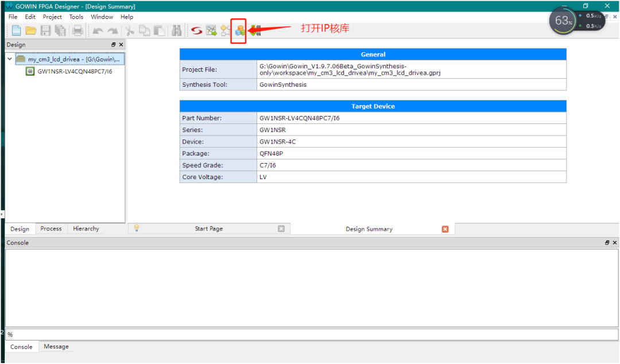Open the Project menu
This screenshot has height=364, width=620.
52,17
